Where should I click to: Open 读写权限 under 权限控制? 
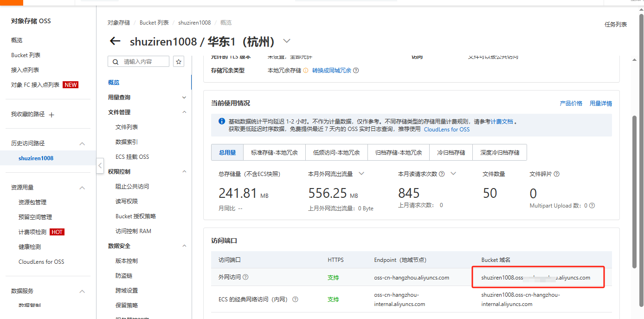127,202
